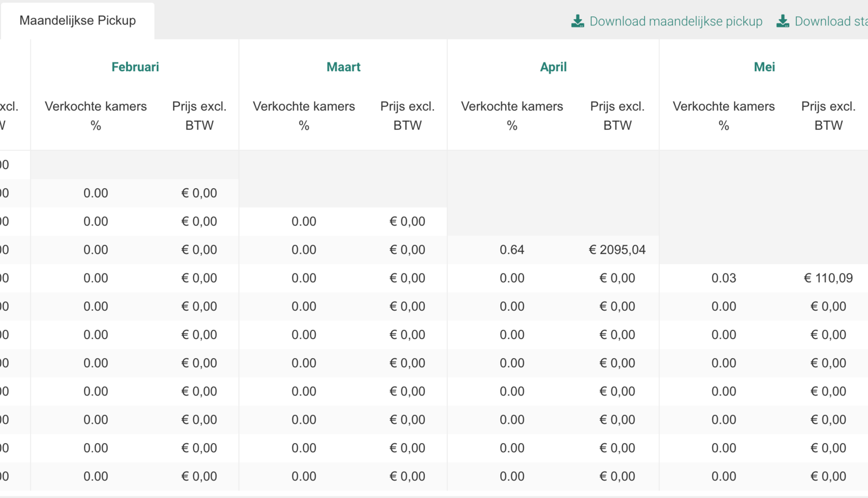Select the € 2095,04 price cell
This screenshot has height=498, width=868.
coord(617,250)
